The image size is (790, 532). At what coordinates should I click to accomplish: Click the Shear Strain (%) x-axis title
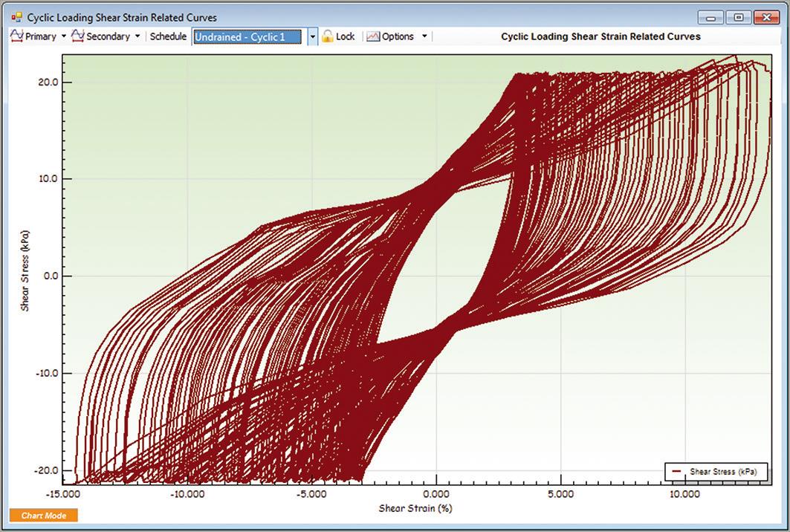[x=415, y=508]
